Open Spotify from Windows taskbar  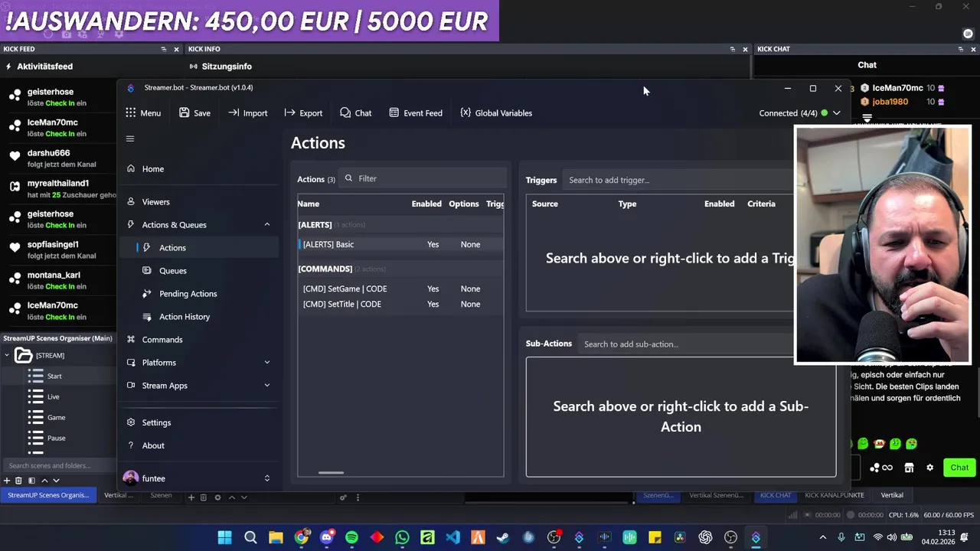click(x=351, y=538)
